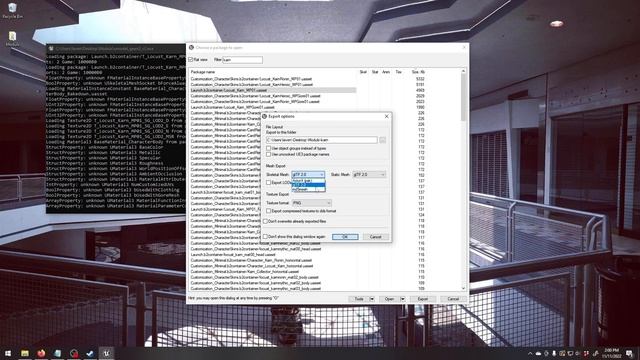The image size is (640, 360).
Task: Cancel the Choose a package window
Action: pyautogui.click(x=453, y=299)
